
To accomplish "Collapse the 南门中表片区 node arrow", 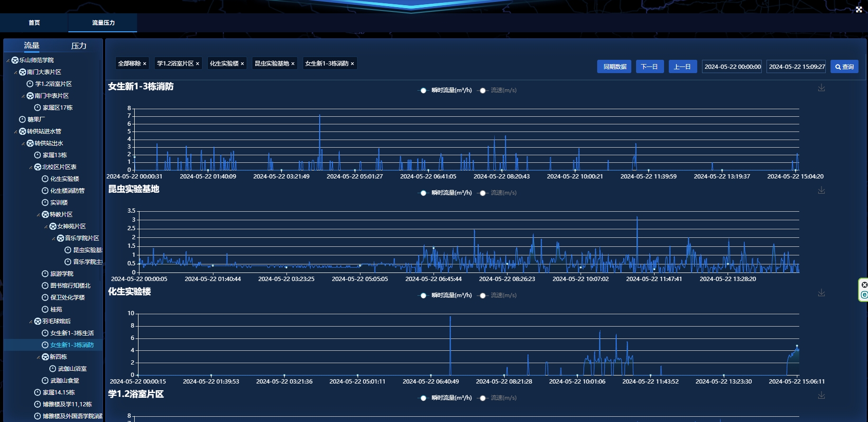I will pyautogui.click(x=23, y=96).
